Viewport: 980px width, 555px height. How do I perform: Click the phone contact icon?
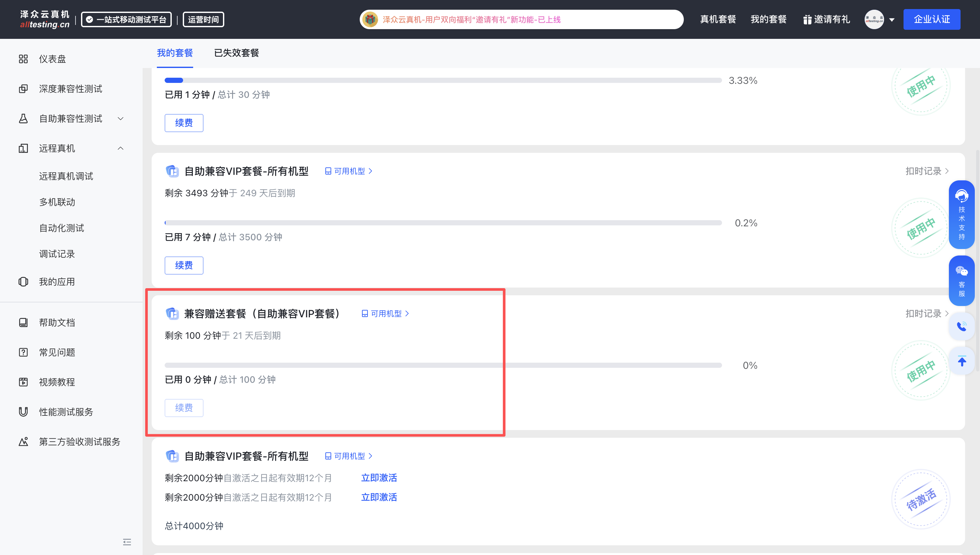coord(961,326)
